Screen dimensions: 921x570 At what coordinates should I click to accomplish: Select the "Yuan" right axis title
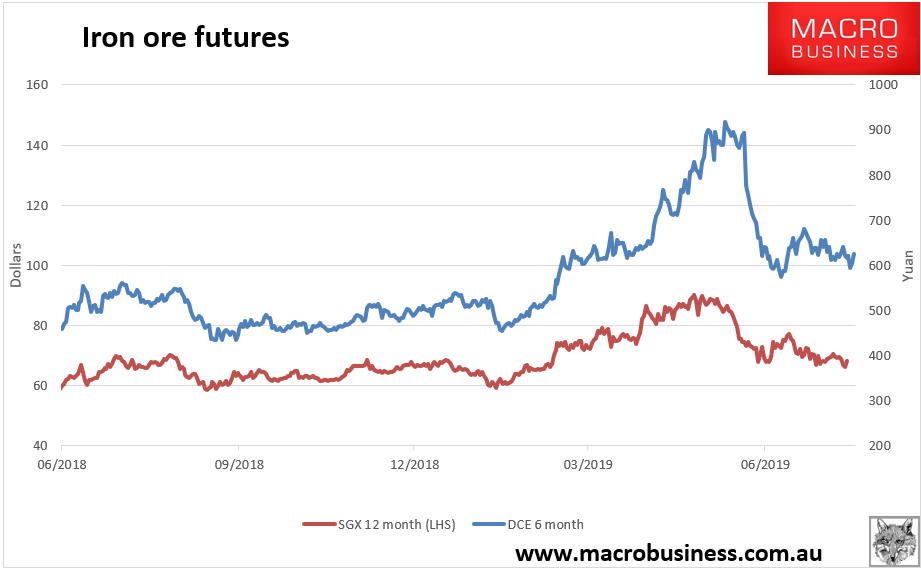909,264
